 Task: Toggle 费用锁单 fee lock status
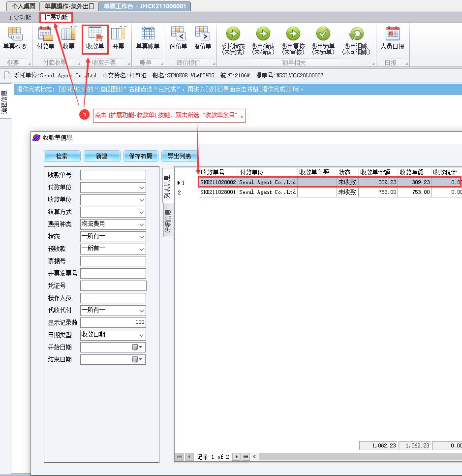[323, 40]
